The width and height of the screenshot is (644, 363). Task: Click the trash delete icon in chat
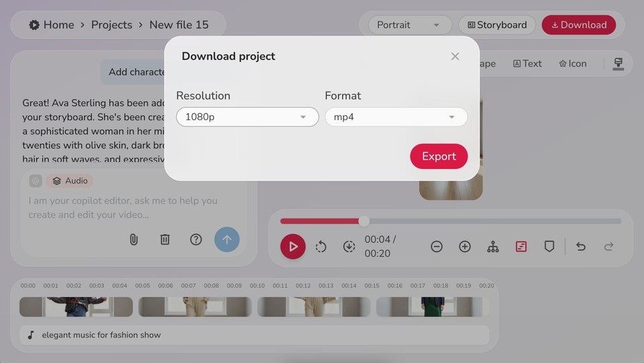pyautogui.click(x=165, y=240)
